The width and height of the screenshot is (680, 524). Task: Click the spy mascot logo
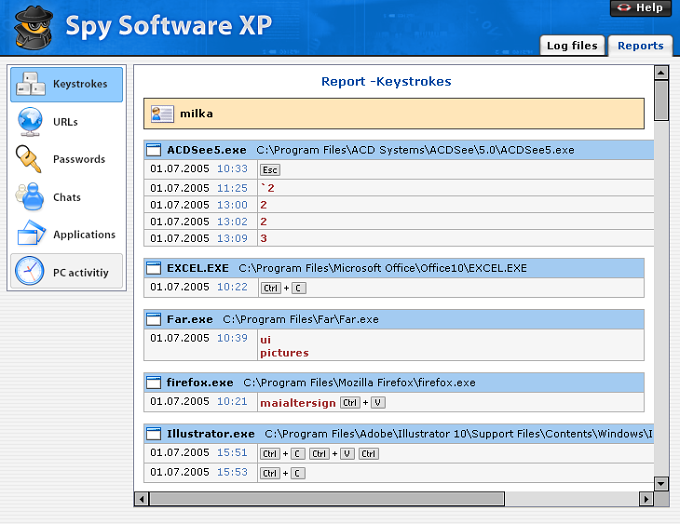coord(34,27)
